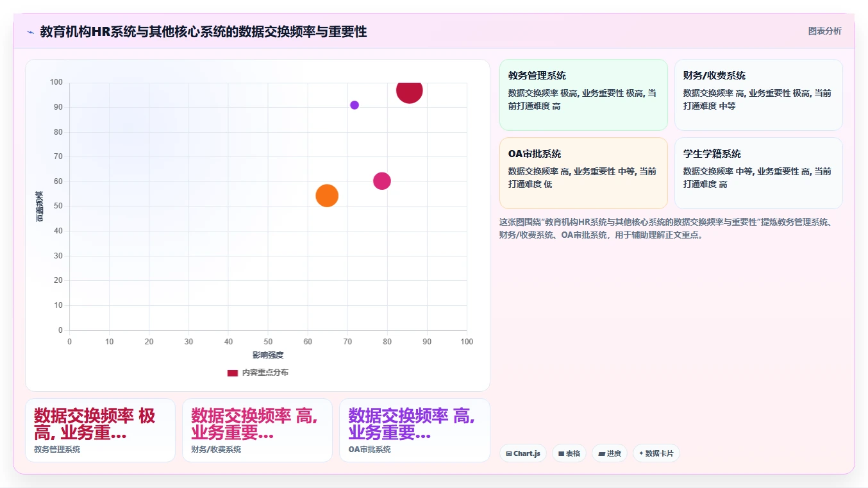Click the 内容重点分布 legend label

265,373
